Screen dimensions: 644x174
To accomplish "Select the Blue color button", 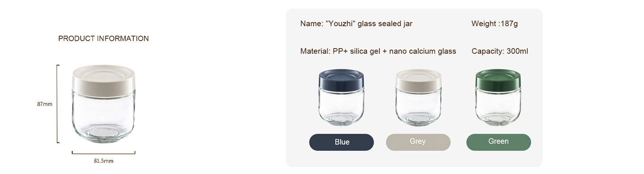I will point(341,142).
